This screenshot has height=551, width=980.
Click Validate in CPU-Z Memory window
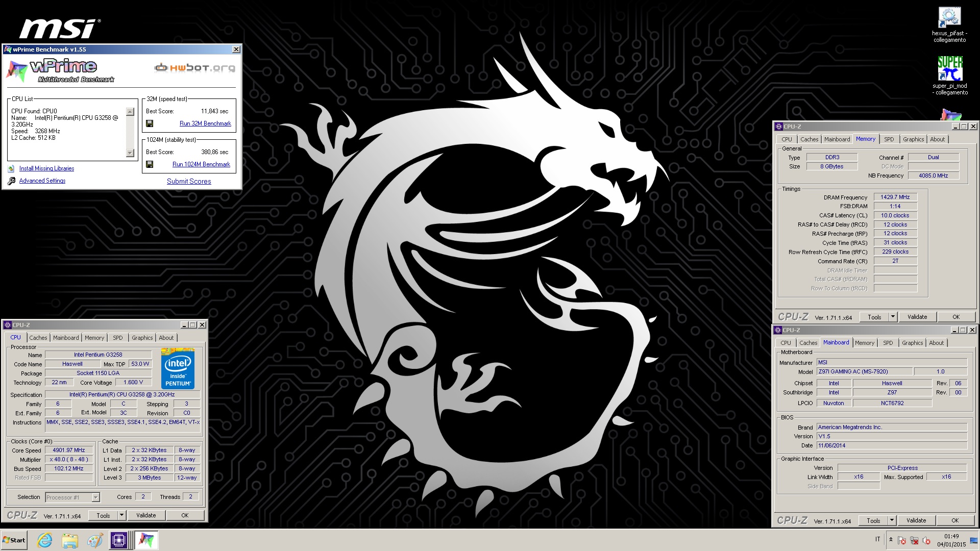tap(917, 317)
